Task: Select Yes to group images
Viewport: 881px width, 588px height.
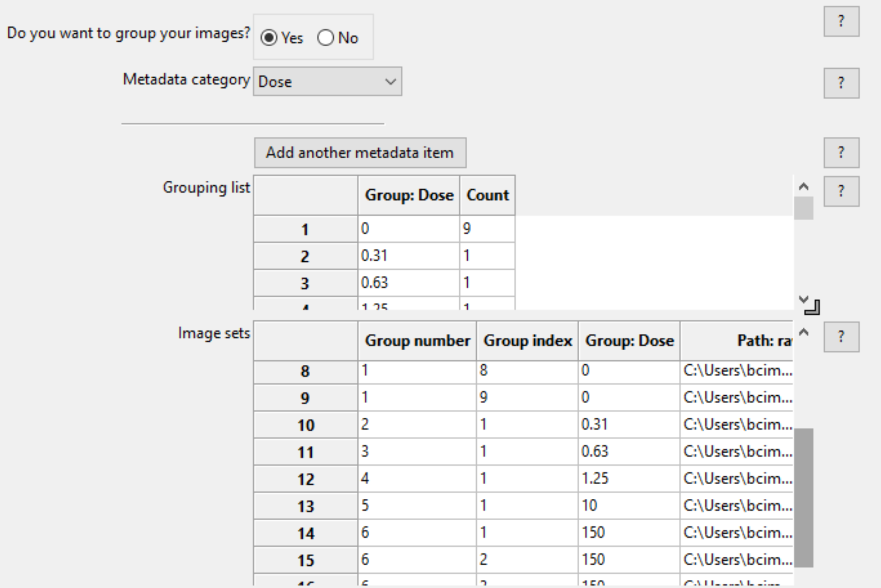Action: 269,38
